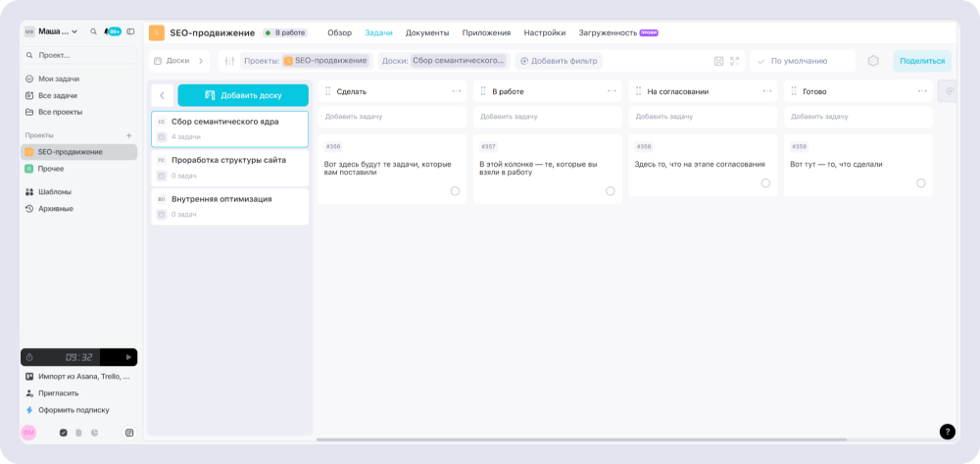Expand view to fullscreen icon

point(734,61)
